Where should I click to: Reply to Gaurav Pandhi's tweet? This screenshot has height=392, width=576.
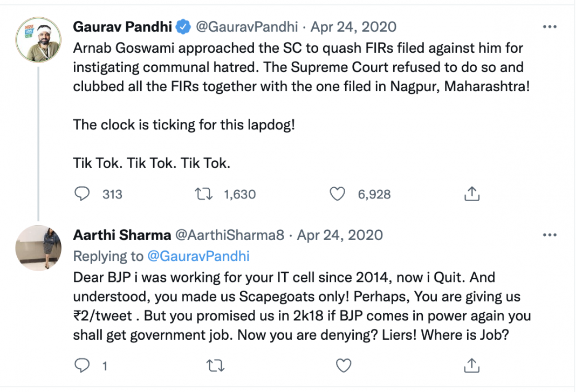[x=82, y=194]
